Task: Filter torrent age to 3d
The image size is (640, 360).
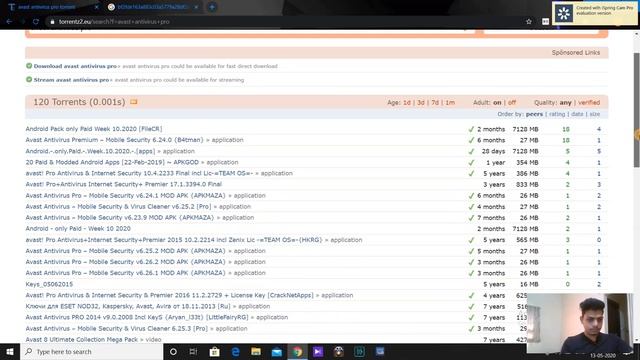Action: click(421, 102)
